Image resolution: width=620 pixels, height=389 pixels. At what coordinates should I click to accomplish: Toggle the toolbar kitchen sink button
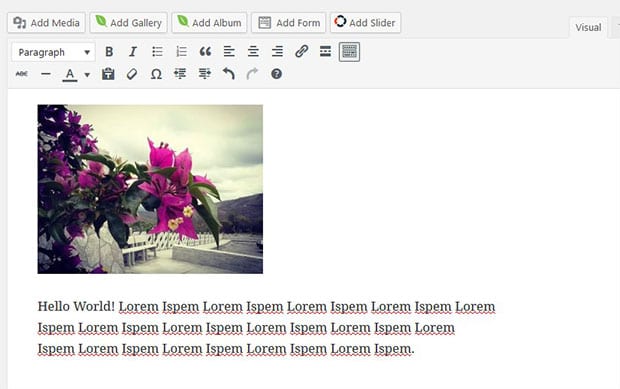349,52
